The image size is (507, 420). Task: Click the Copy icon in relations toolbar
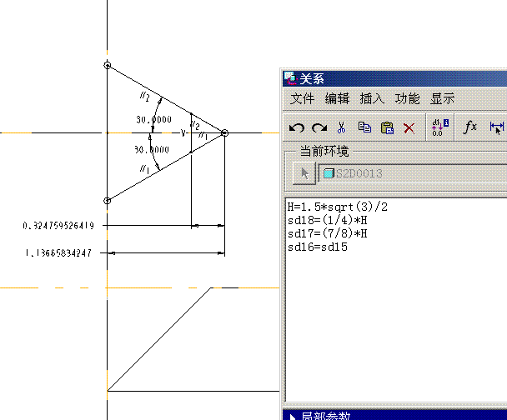pos(364,127)
